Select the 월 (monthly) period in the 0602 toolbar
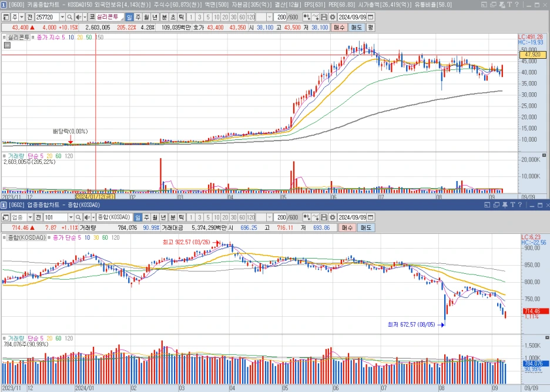550x392 pixels. pyautogui.click(x=155, y=217)
